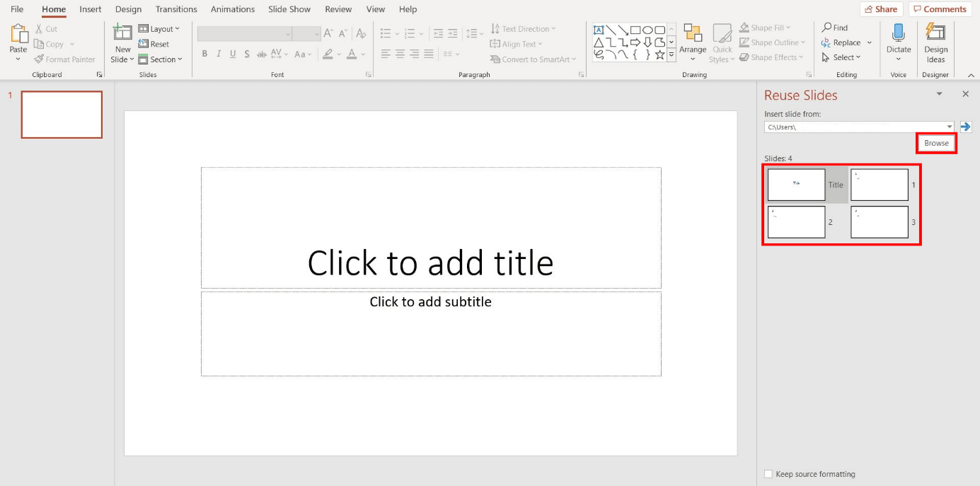The width and height of the screenshot is (980, 486).
Task: Toggle bold text formatting
Action: tap(204, 53)
